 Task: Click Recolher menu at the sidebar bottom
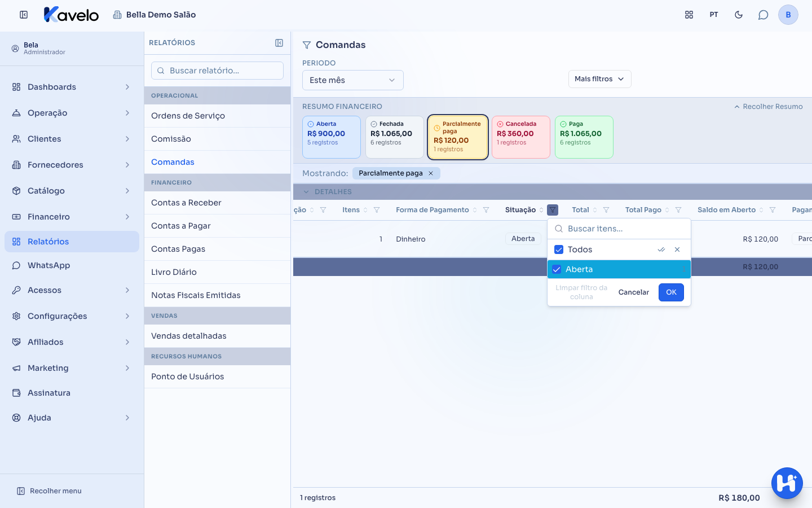click(x=50, y=491)
